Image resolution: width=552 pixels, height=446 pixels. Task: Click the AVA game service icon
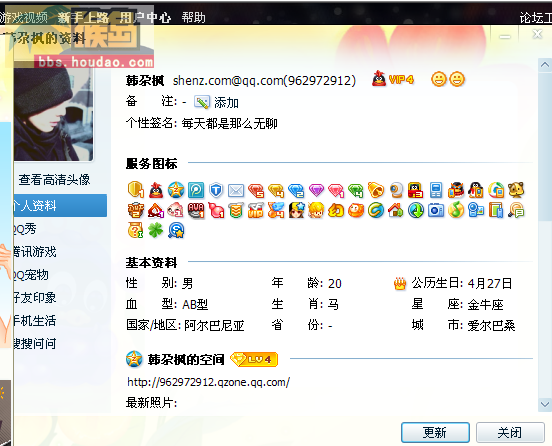coord(196,211)
